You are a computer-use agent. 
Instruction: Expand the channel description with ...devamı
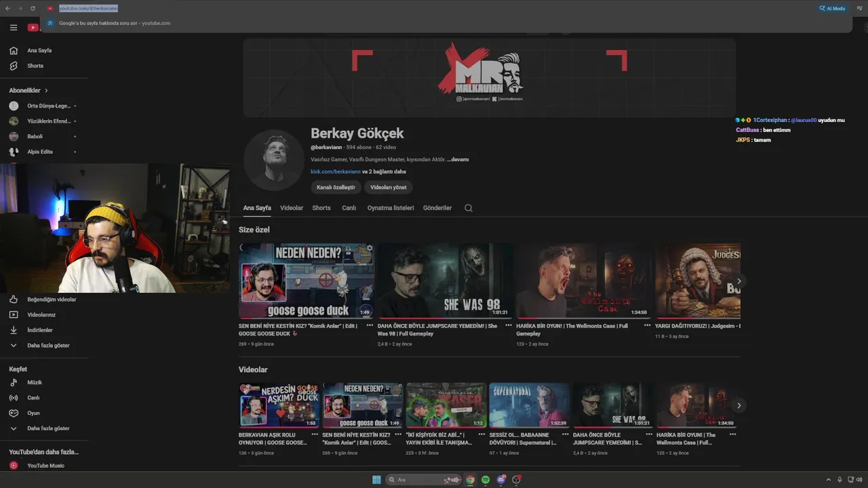coord(458,159)
